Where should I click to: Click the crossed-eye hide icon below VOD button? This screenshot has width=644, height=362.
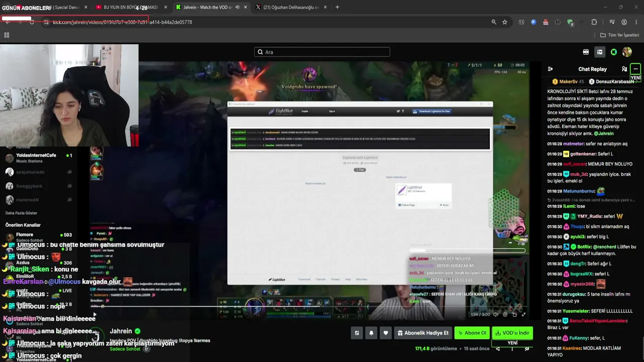pos(527,348)
